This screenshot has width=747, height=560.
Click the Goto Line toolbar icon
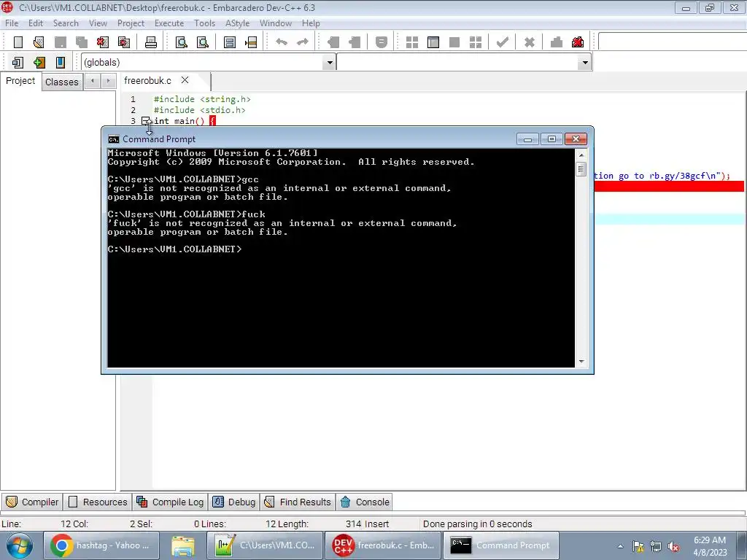[x=251, y=42]
